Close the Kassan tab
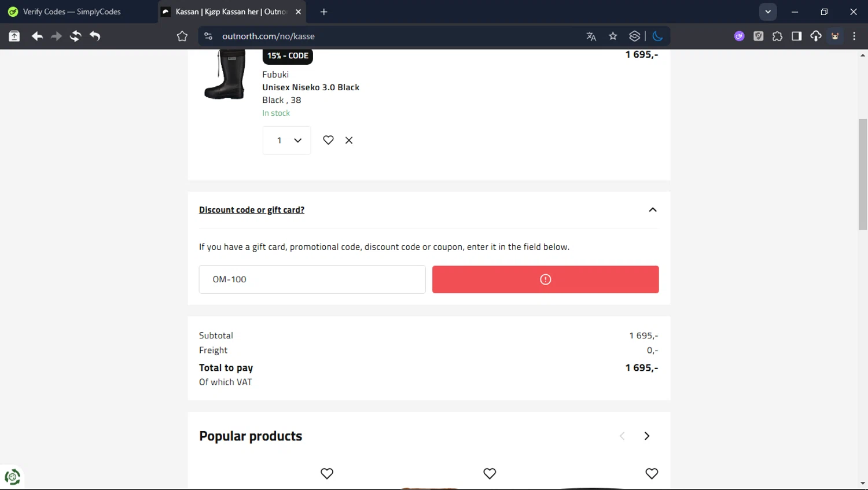The width and height of the screenshot is (868, 490). [x=298, y=12]
